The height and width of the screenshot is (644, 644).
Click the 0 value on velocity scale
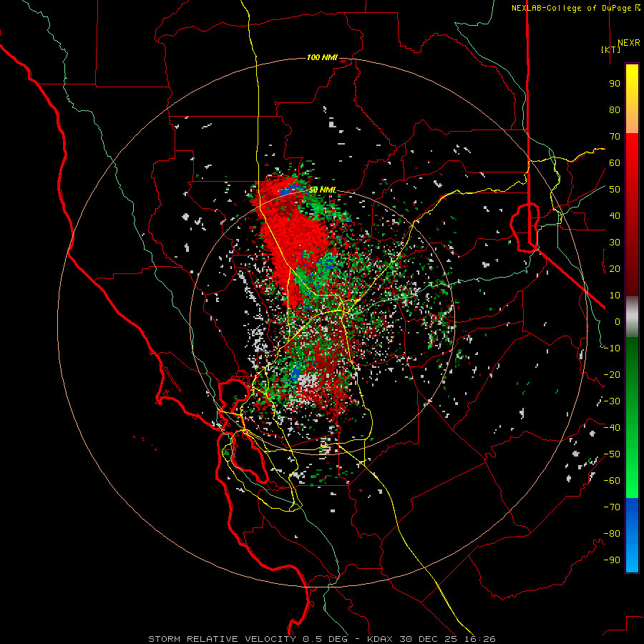point(618,321)
